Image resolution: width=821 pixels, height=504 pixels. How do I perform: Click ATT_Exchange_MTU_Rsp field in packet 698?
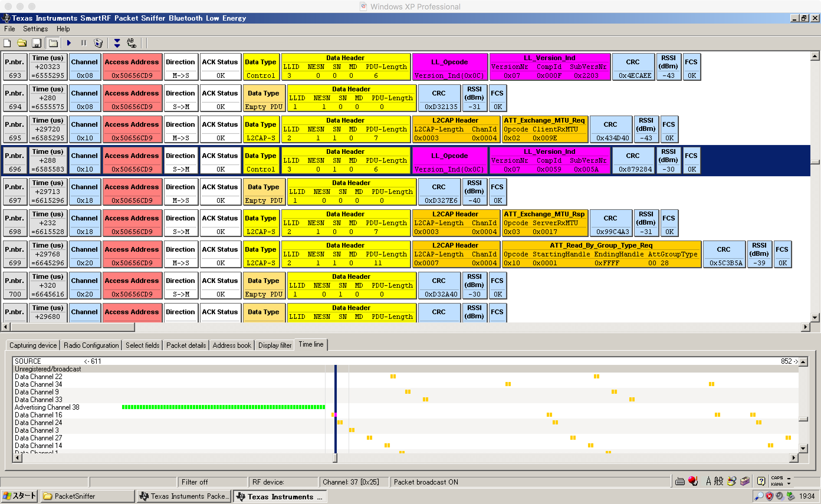[x=545, y=223]
